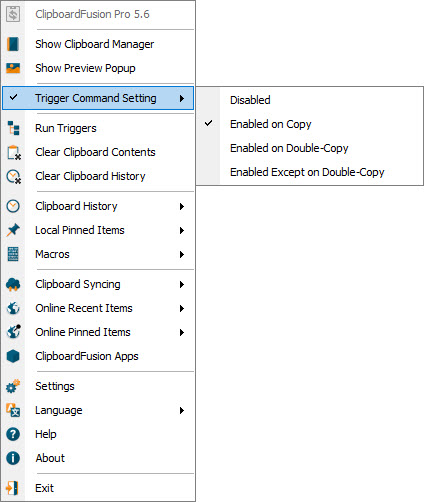Image resolution: width=424 pixels, height=502 pixels.
Task: Choose Enabled on Double-Copy option
Action: [x=309, y=148]
